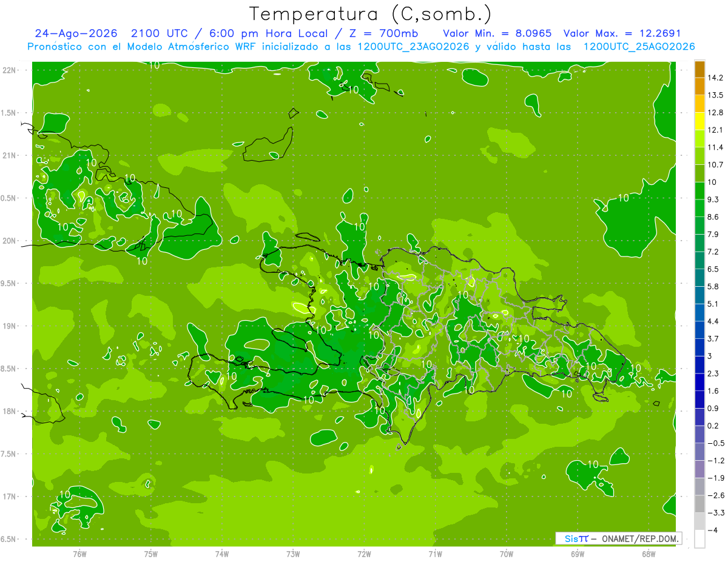Click the 11.4 color scale label
Viewport: 728px width, 562px height.
pos(716,147)
